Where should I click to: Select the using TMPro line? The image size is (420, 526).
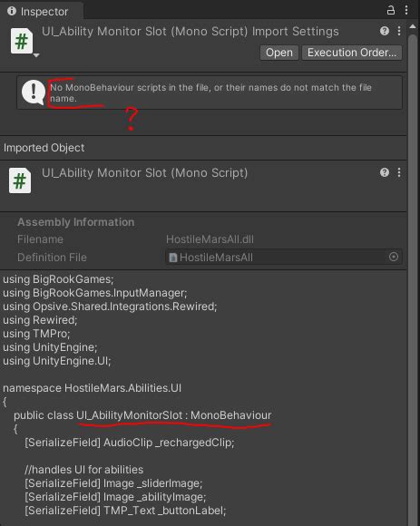pos(36,334)
